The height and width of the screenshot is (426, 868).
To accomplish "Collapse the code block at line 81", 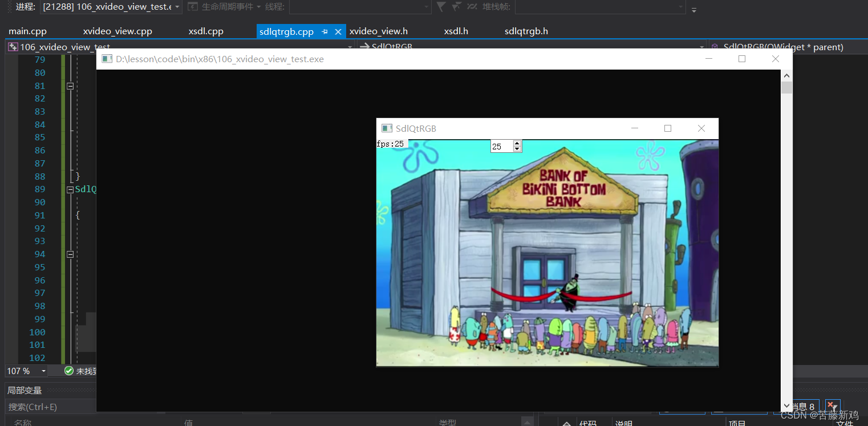I will click(70, 86).
